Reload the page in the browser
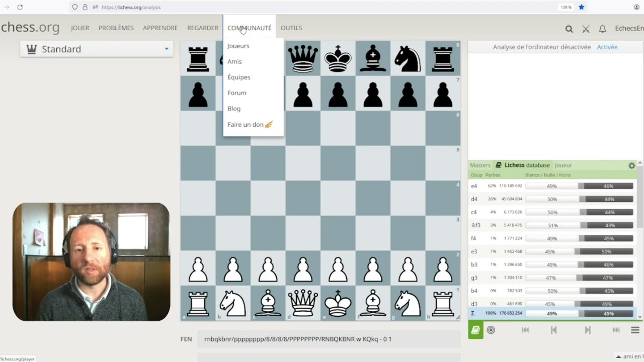 click(x=20, y=7)
